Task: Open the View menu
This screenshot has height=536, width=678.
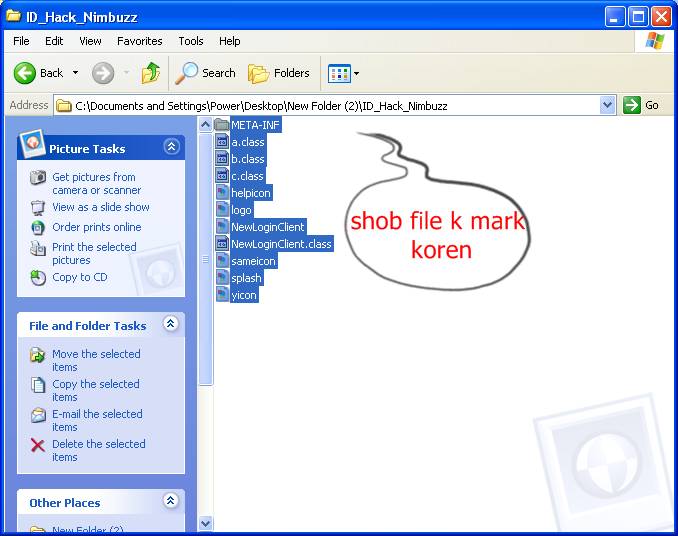Action: click(90, 41)
